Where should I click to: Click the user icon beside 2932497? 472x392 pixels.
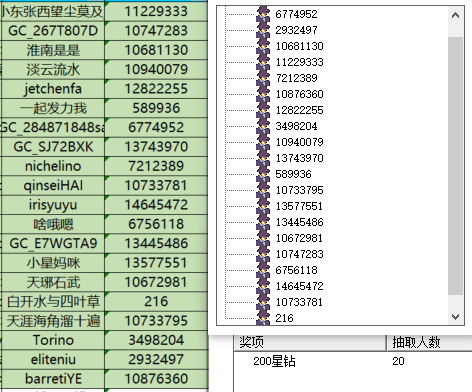tap(263, 30)
